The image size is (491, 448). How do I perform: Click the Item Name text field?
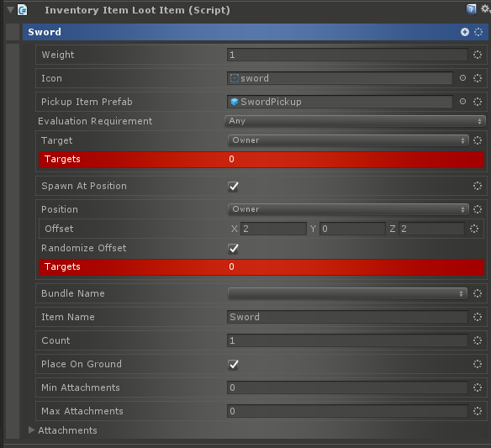click(347, 317)
